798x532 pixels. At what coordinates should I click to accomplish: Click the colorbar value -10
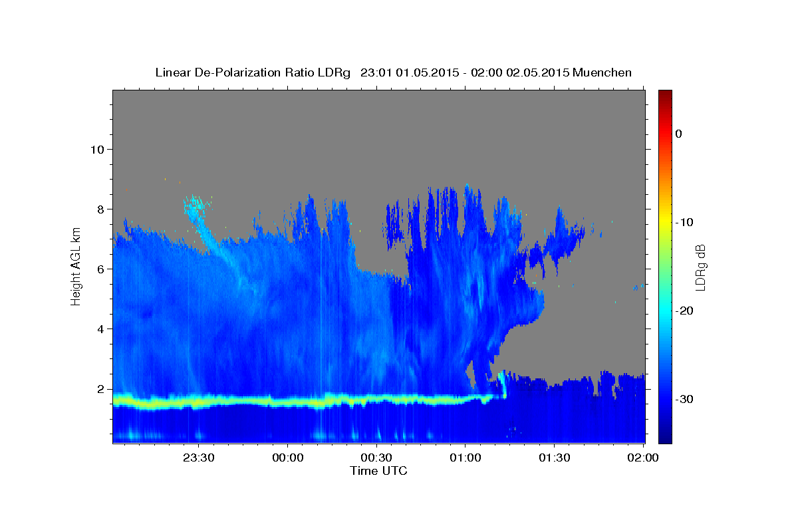(685, 222)
